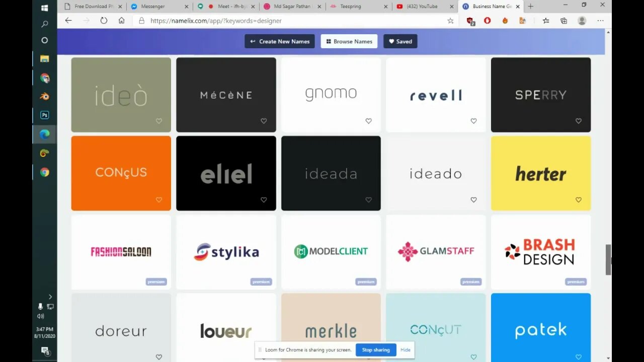Click Create New Names button
Screen dimensions: 644x362
[280, 41]
